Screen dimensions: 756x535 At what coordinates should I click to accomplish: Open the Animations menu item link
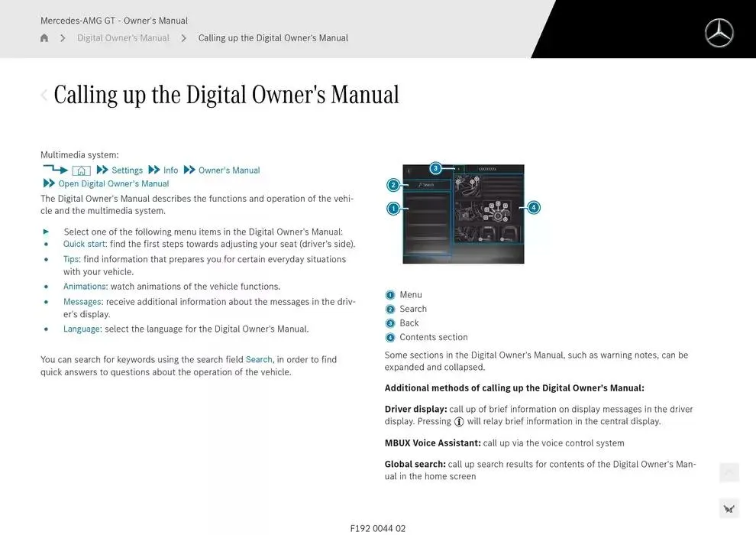pyautogui.click(x=84, y=287)
